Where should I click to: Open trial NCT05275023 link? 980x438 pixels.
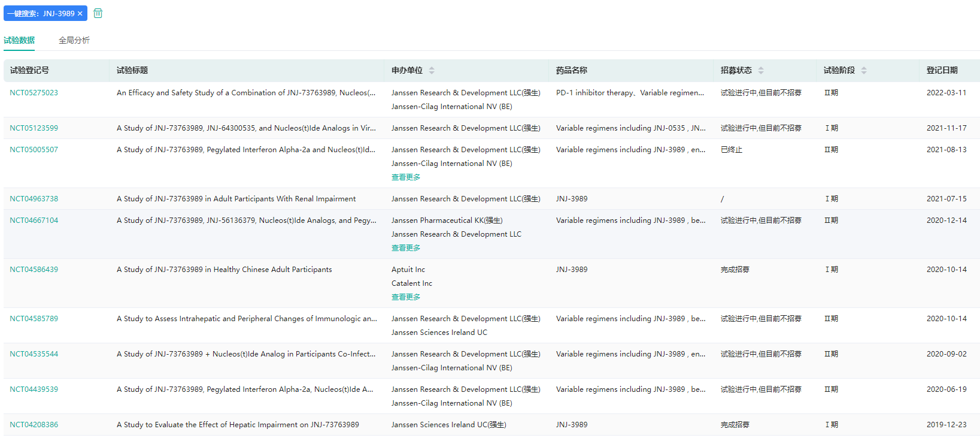tap(34, 93)
